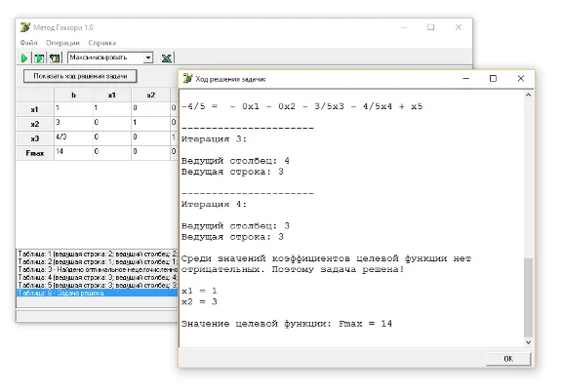Open the Максимизировать dropdown

coord(148,58)
